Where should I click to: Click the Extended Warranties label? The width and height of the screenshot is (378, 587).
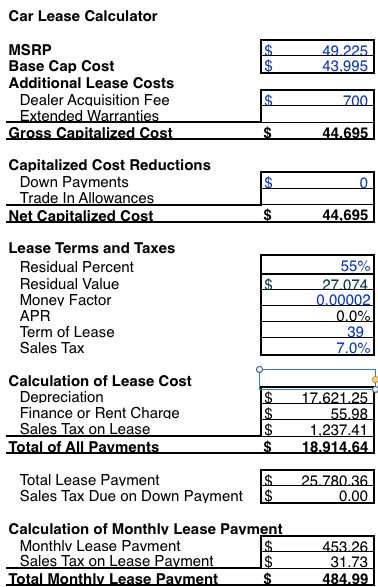point(89,115)
